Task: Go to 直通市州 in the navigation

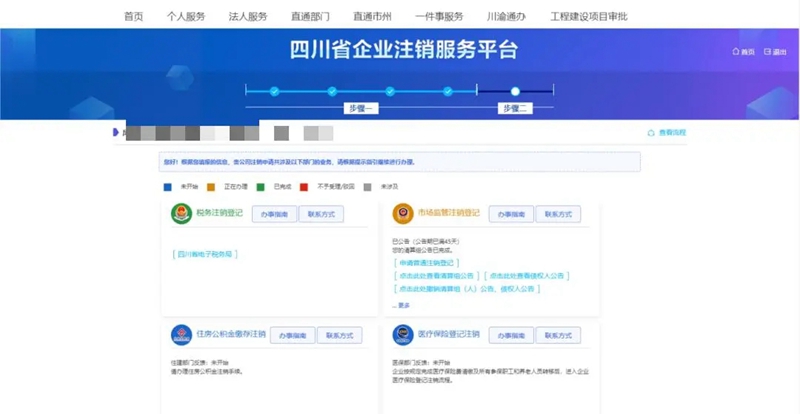Action: pyautogui.click(x=372, y=16)
